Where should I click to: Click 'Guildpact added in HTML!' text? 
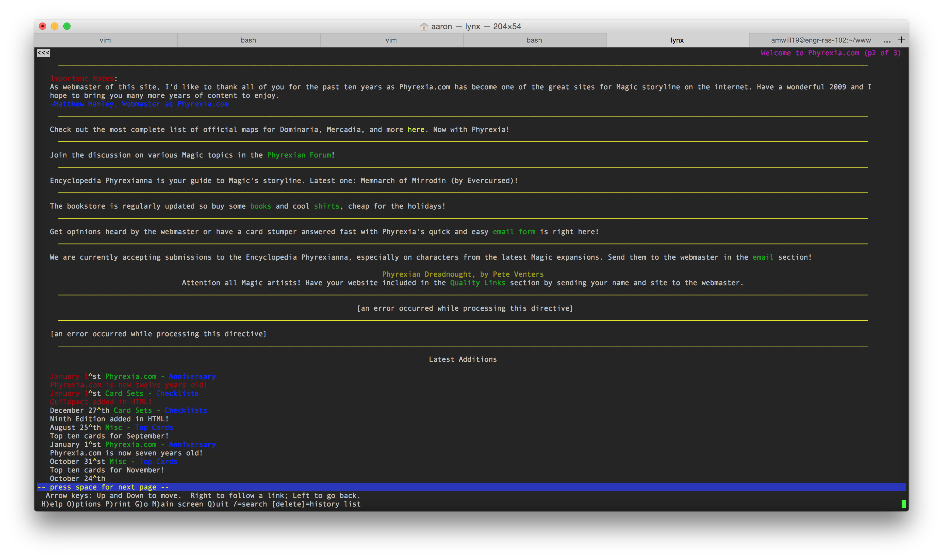coord(101,402)
